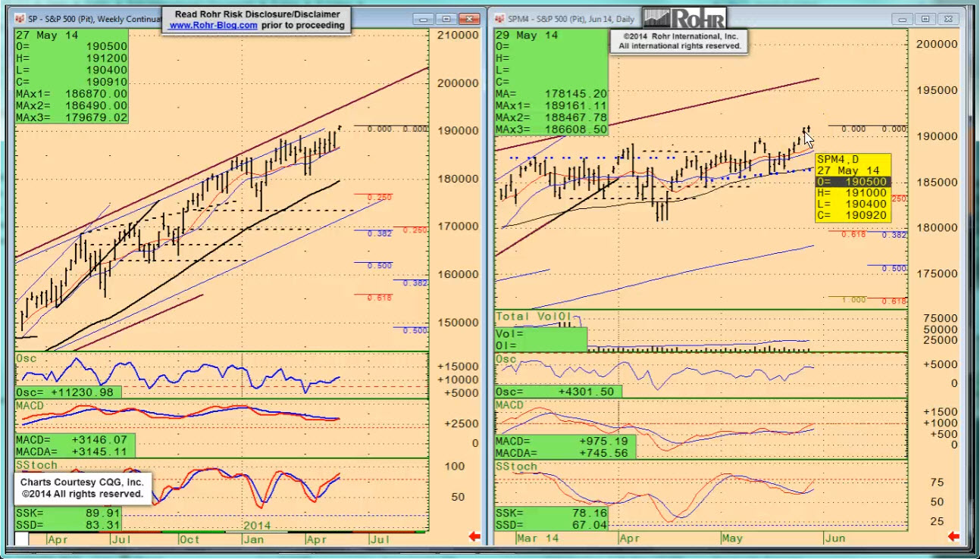Click the Osc label in weekly chart
The width and height of the screenshot is (980, 559).
pos(27,358)
